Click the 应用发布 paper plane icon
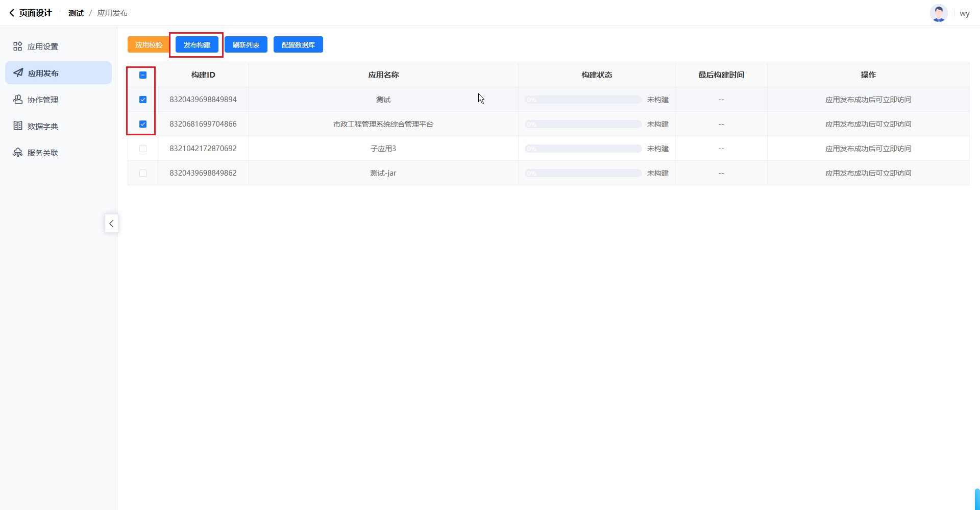 (18, 73)
